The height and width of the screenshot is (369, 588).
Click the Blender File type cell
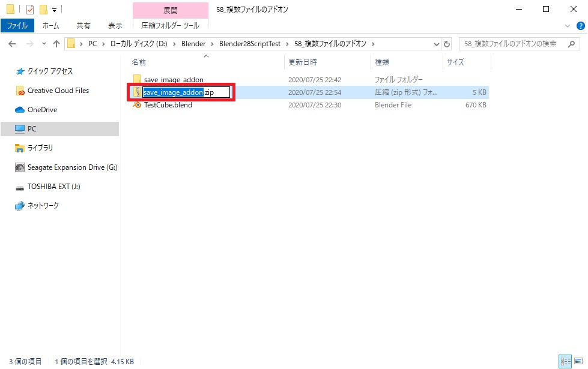(393, 105)
